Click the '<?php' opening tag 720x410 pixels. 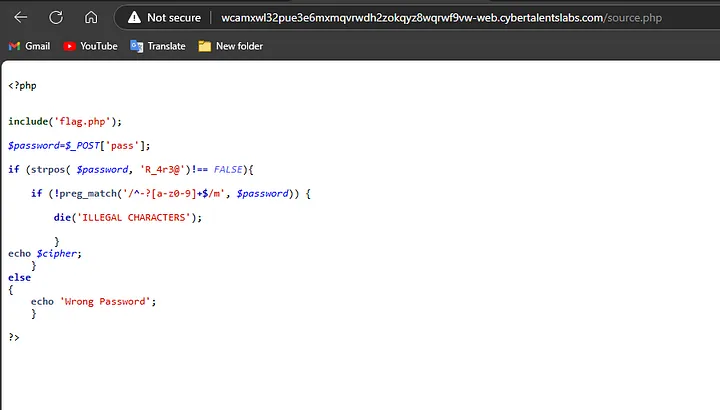[22, 85]
